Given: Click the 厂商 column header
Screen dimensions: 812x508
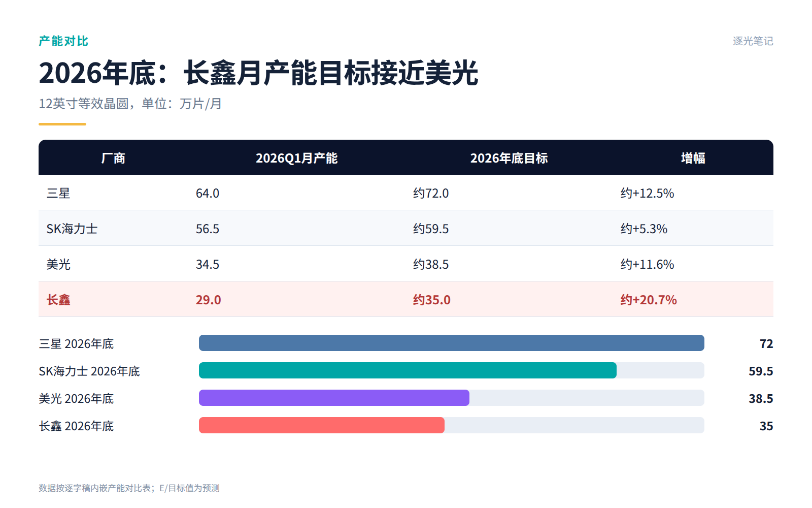Looking at the screenshot, I should click(113, 158).
